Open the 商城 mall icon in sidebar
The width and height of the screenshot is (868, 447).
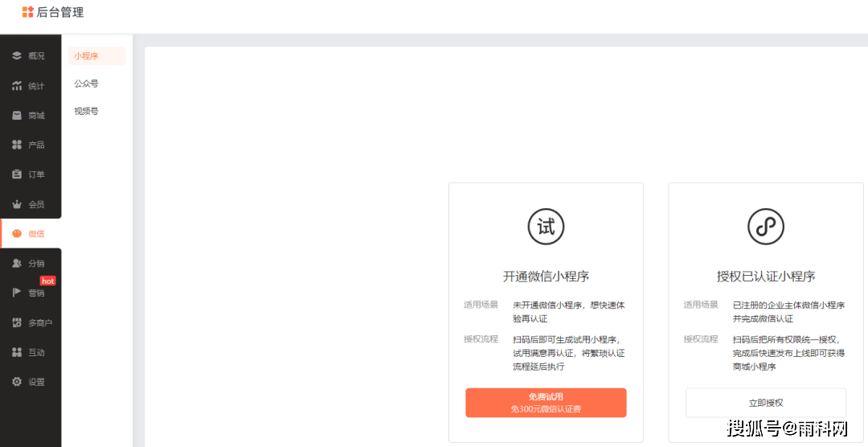17,116
